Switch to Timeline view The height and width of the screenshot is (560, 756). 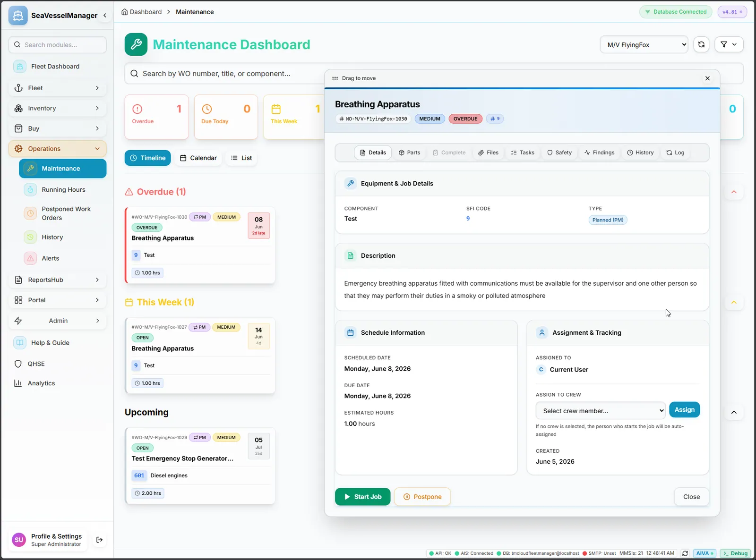coord(148,158)
